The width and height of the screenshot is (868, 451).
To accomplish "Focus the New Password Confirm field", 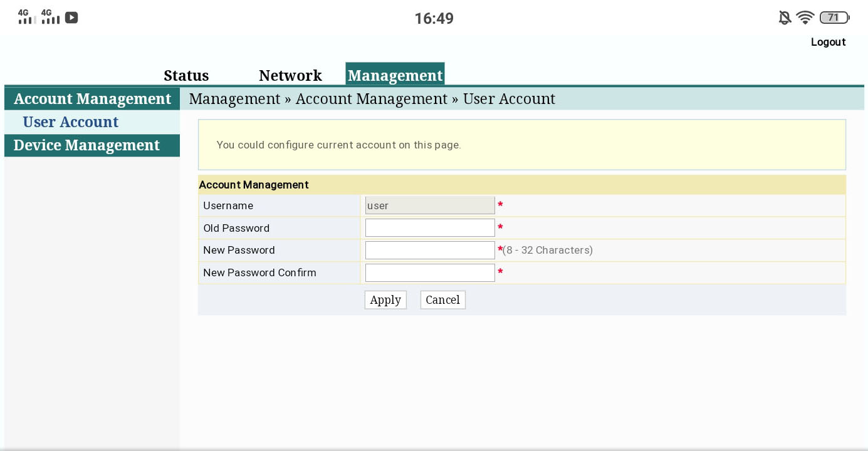I will (x=430, y=272).
